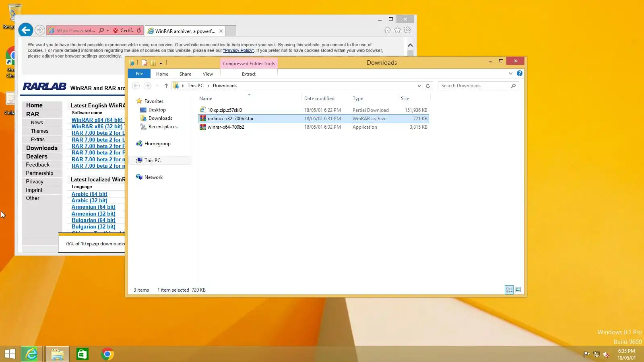The height and width of the screenshot is (362, 644).
Task: Open the Themes link in RARLAB sidebar
Action: pos(39,131)
